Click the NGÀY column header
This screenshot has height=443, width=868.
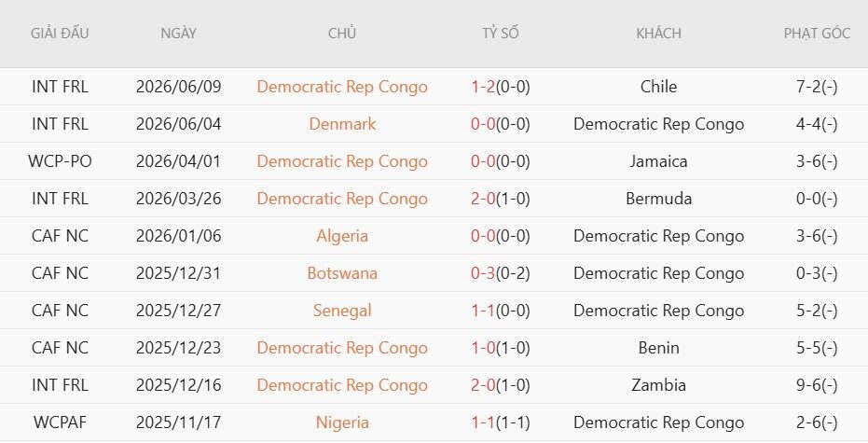click(178, 34)
